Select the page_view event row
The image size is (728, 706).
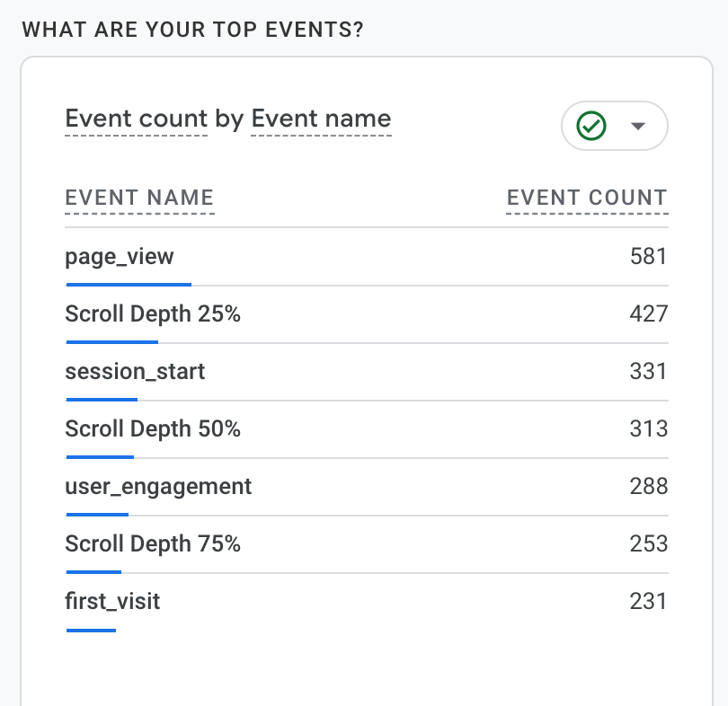120,257
